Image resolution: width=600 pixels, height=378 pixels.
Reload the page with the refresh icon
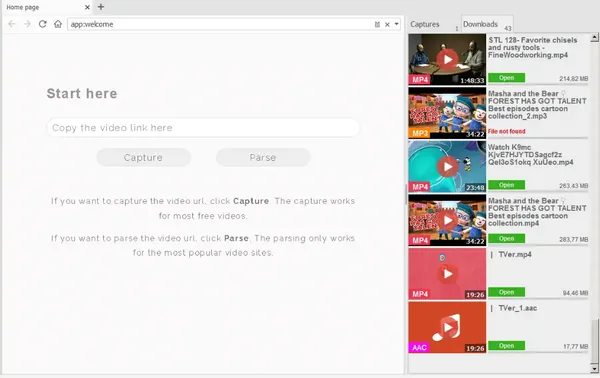point(42,24)
